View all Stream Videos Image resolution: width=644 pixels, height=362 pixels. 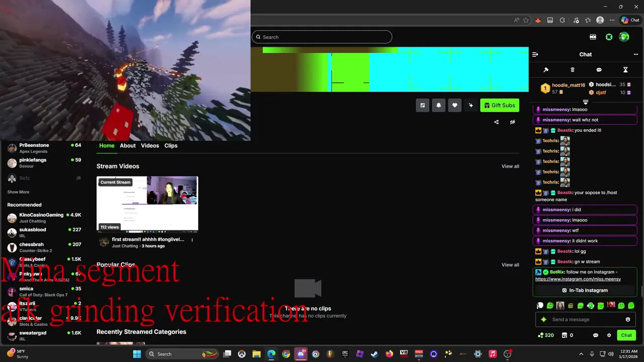510,166
